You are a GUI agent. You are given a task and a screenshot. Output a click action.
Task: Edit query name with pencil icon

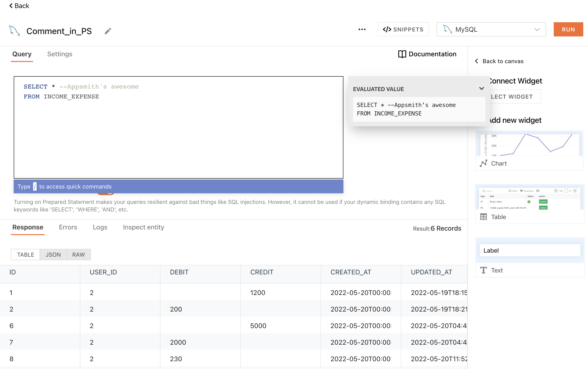pyautogui.click(x=108, y=31)
